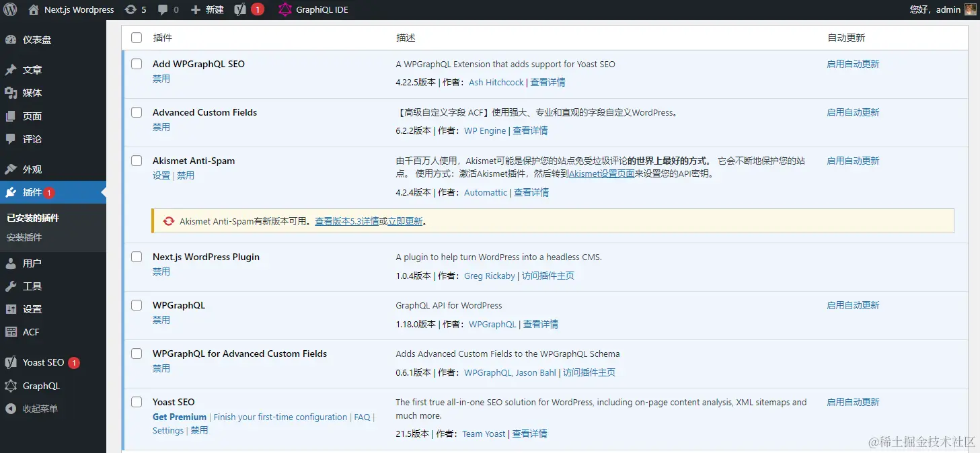Enable auto-updates for Yoast SEO

click(852, 401)
